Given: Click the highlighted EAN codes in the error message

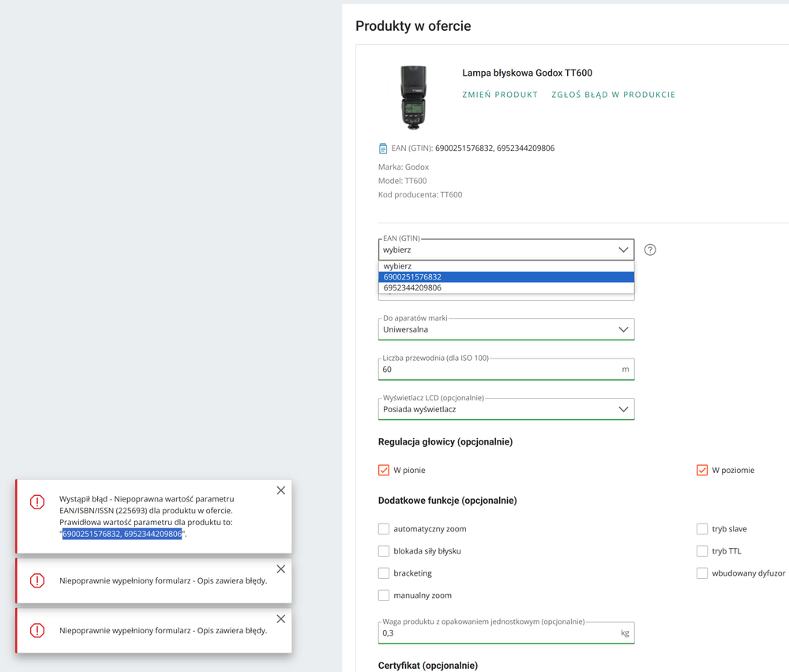Looking at the screenshot, I should pyautogui.click(x=122, y=534).
